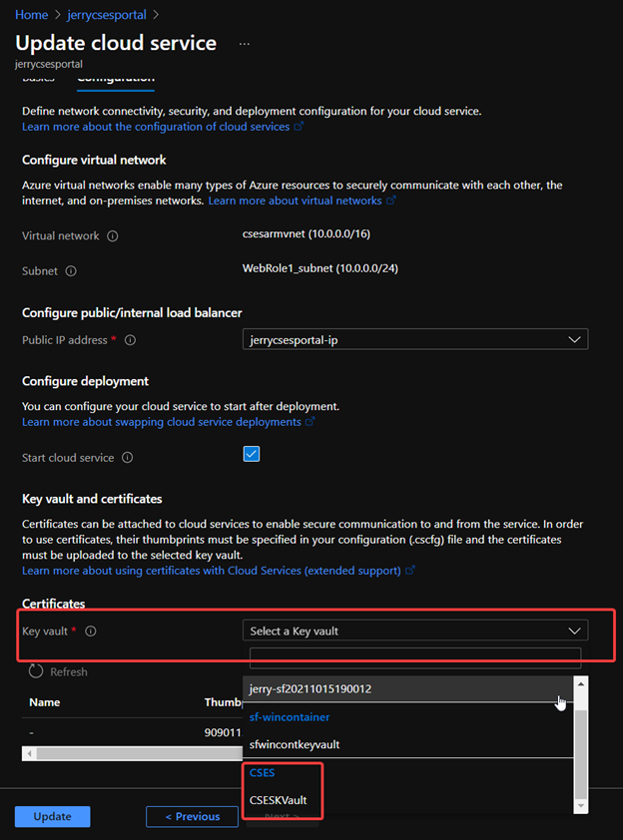Click the key vault search filter box

click(415, 657)
